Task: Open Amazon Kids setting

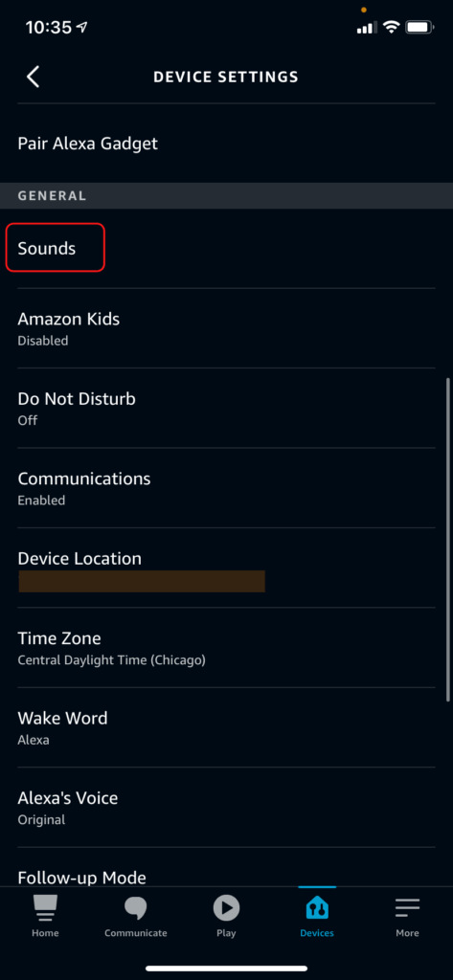Action: tap(226, 328)
